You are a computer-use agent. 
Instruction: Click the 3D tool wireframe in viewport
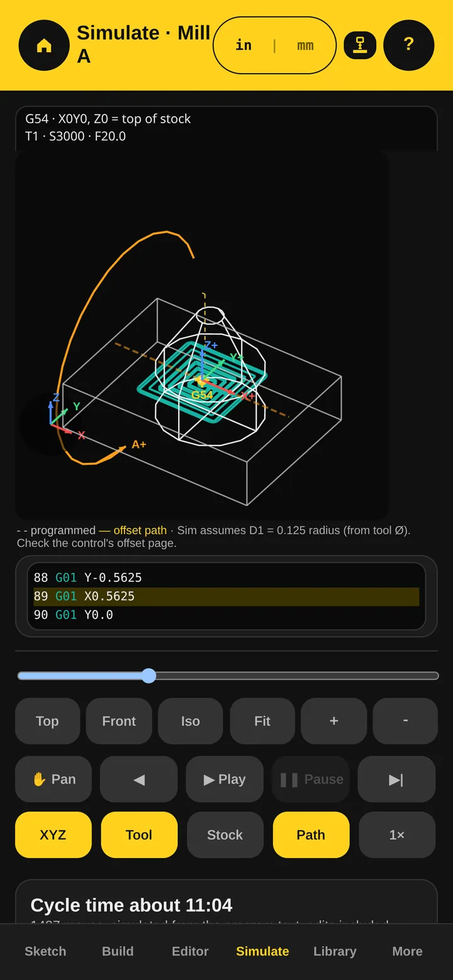[210, 376]
